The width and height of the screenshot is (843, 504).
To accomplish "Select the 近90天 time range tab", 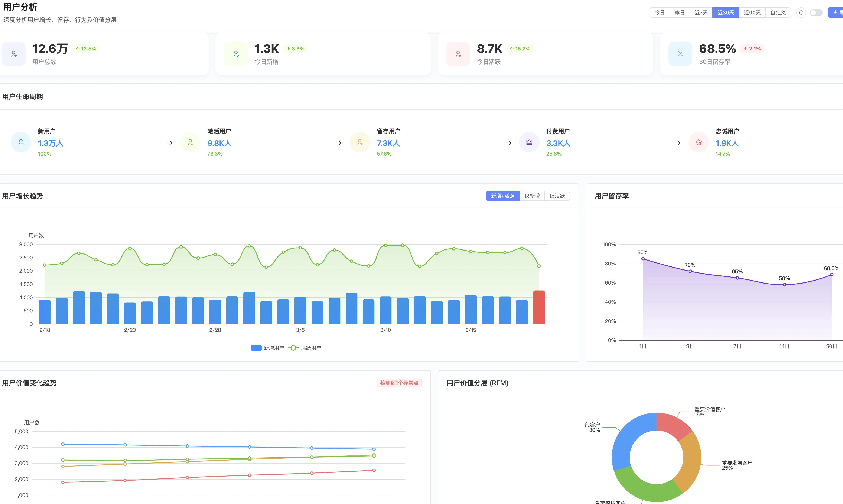I will tap(752, 13).
